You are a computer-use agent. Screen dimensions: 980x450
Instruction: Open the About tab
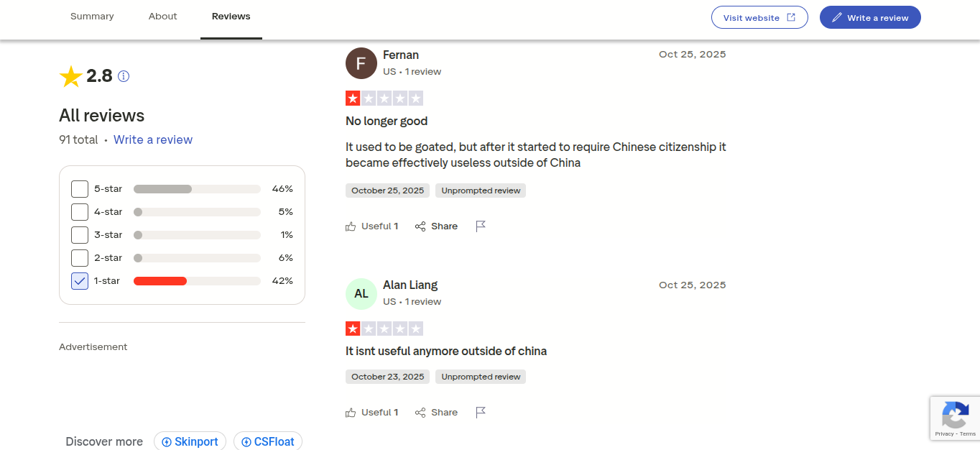[x=163, y=17]
